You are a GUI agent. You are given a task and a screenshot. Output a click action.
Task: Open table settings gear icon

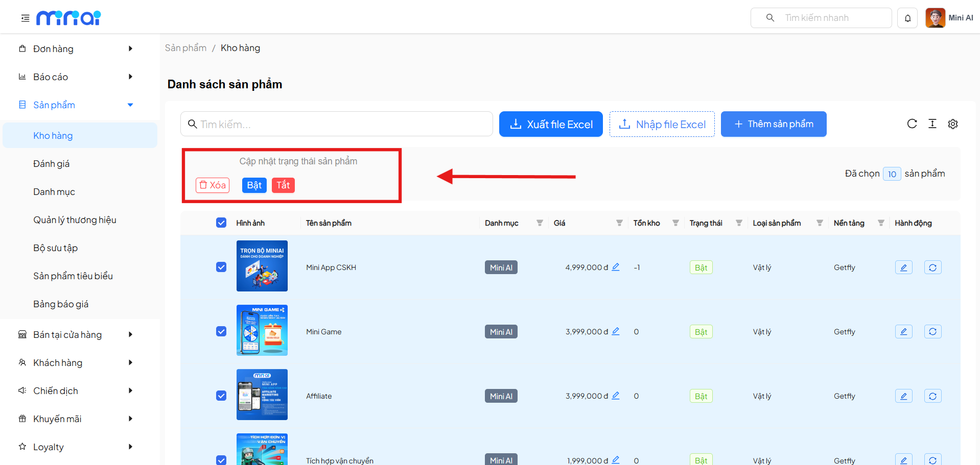pos(952,124)
